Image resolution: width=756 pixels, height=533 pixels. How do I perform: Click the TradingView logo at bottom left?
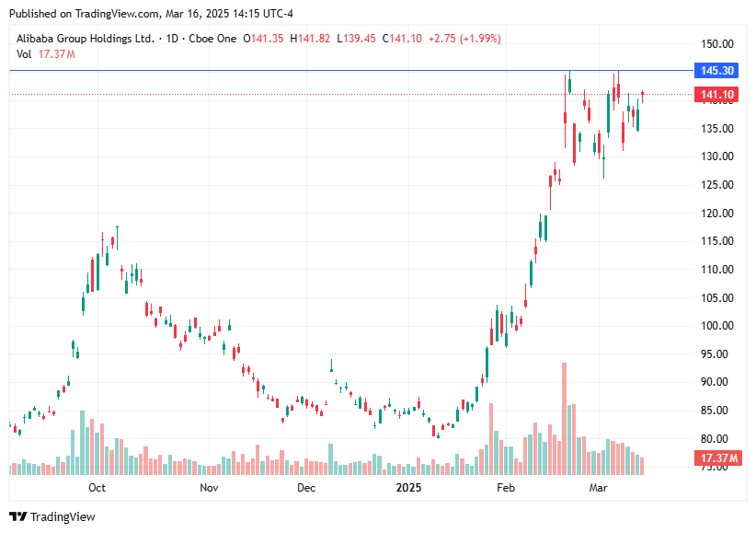(52, 516)
